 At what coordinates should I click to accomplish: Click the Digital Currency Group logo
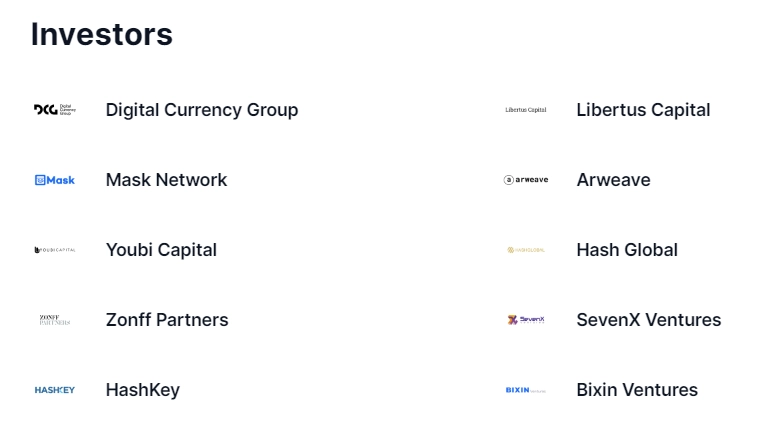tap(54, 110)
